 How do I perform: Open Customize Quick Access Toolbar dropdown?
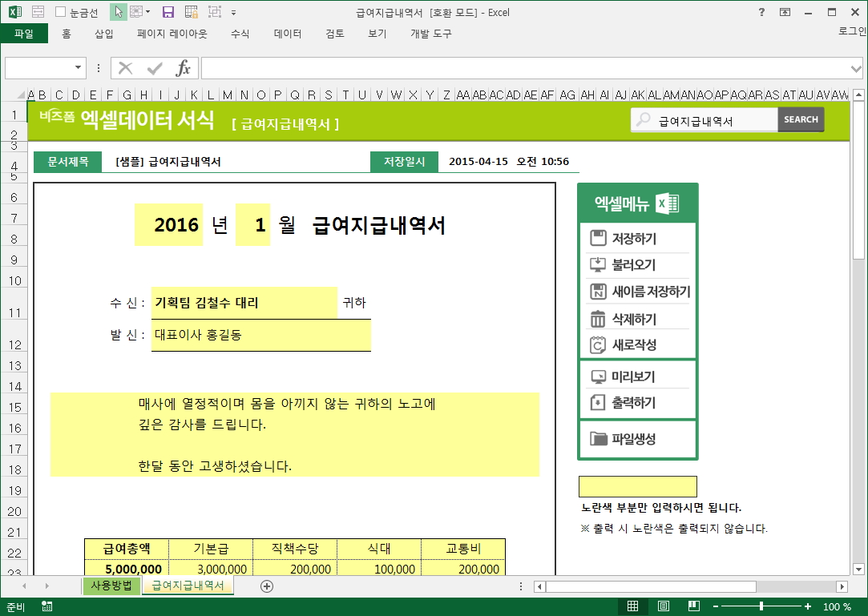click(233, 12)
